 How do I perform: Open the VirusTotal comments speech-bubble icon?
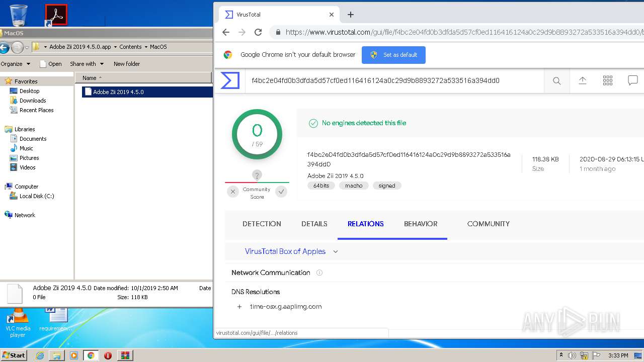tap(633, 80)
